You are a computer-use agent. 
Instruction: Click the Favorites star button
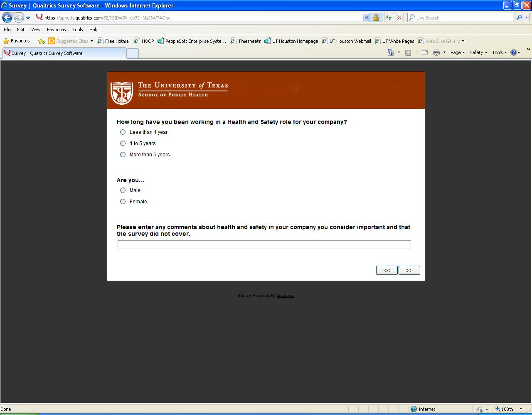(x=17, y=41)
